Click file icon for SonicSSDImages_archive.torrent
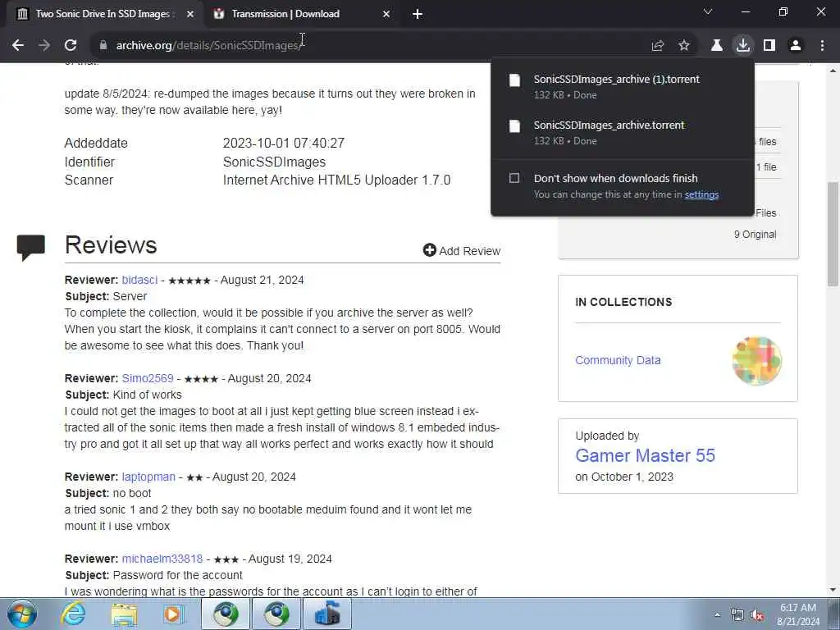Screen dimensions: 840x630 pos(514,126)
